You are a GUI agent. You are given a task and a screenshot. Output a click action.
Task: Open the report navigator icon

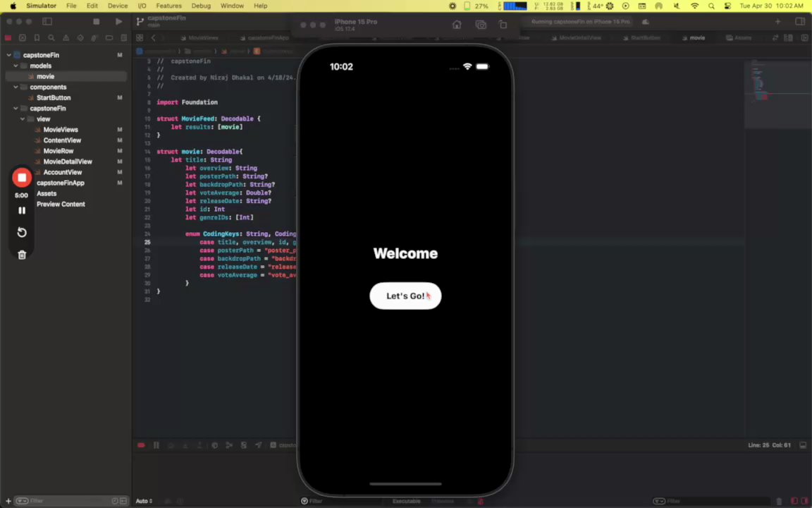tap(123, 38)
